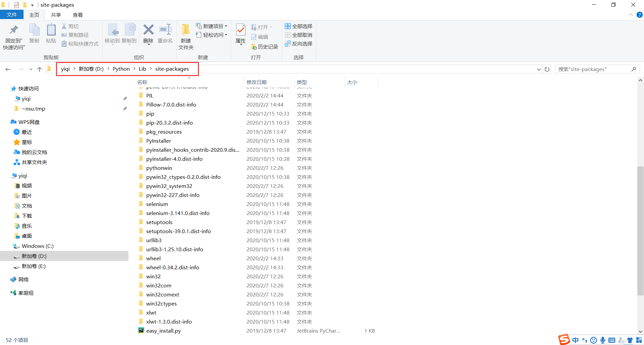Click the Sogou S input method icon
Screen dimensions: 644x345
[x=564, y=339]
